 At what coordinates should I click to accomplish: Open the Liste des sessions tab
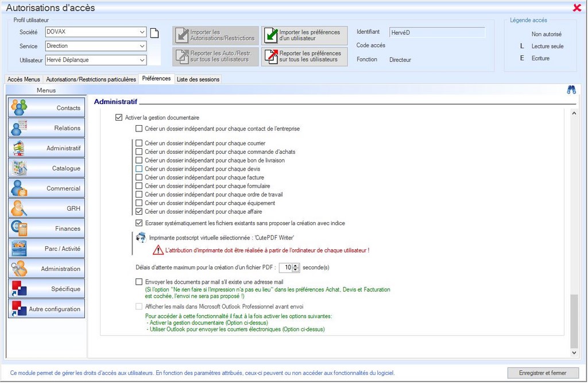(198, 79)
